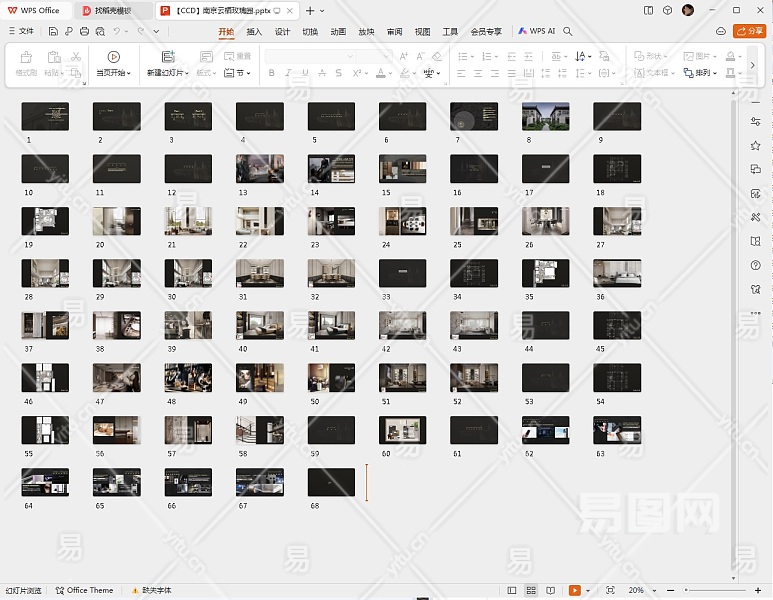Viewport: 773px width, 600px height.
Task: Start slideshow from current slide button
Action: (x=113, y=59)
